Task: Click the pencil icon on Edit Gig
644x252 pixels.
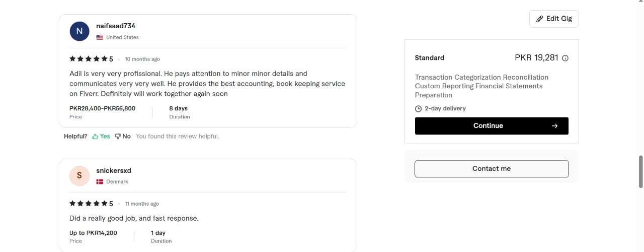Action: click(x=540, y=19)
